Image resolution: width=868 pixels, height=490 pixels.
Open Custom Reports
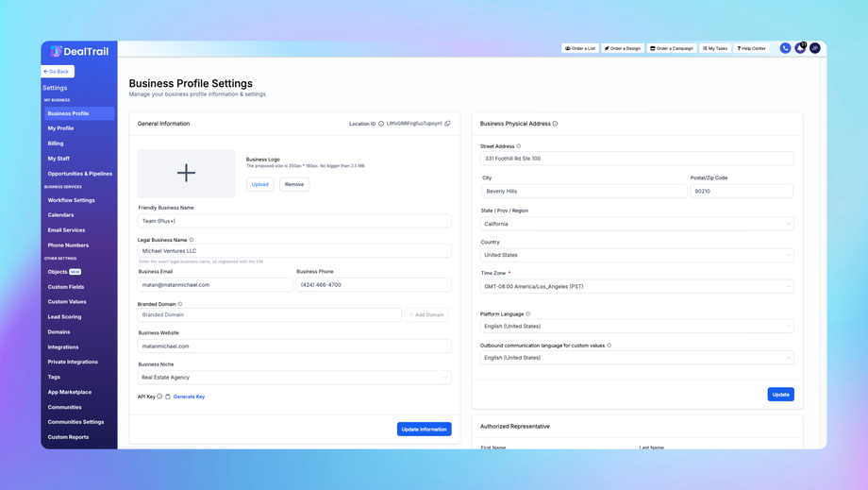(68, 437)
